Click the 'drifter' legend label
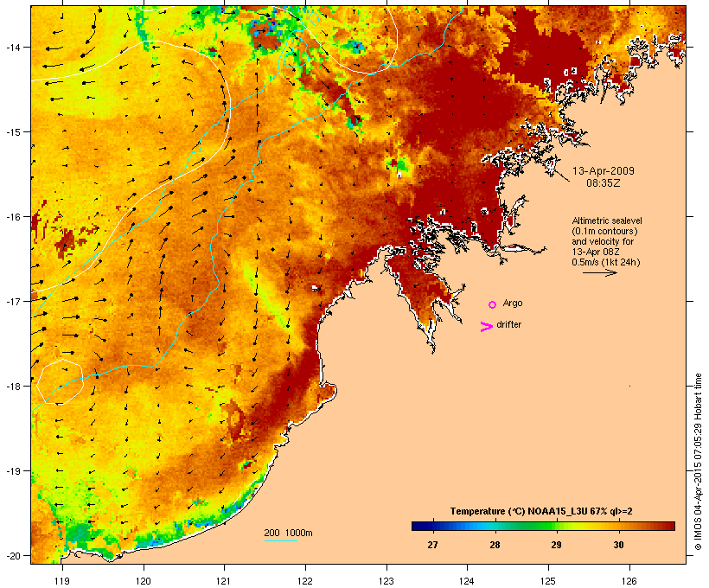 pos(508,324)
